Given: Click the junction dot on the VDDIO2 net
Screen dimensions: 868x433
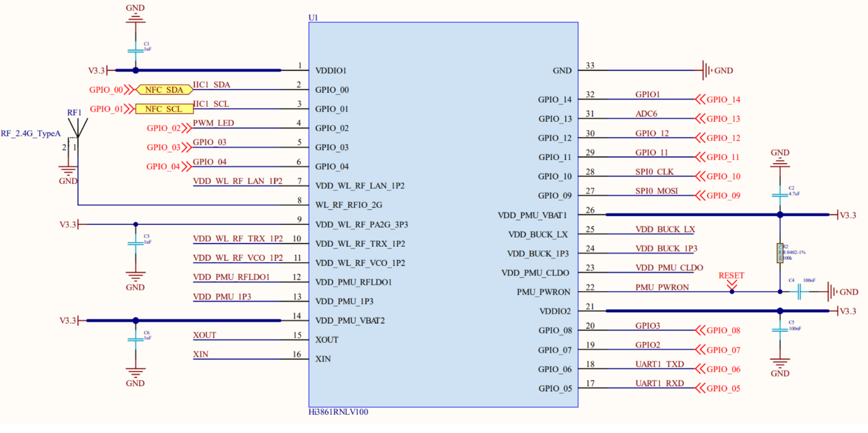Looking at the screenshot, I should [x=781, y=311].
